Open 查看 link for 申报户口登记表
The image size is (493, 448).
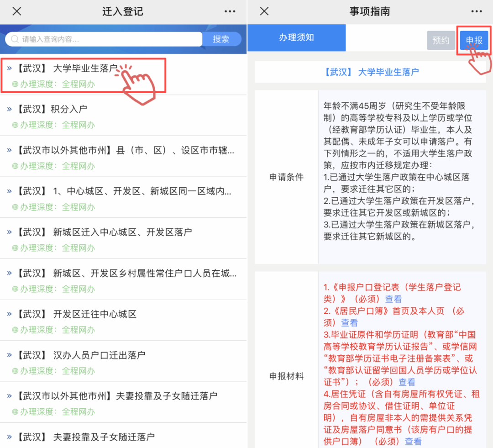(393, 299)
